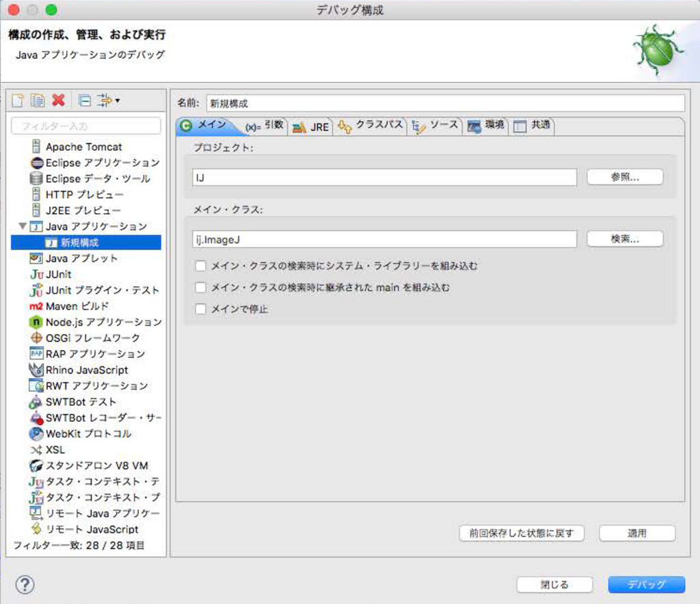Switch to the 引数 tab
The height and width of the screenshot is (604, 700).
pos(265,125)
